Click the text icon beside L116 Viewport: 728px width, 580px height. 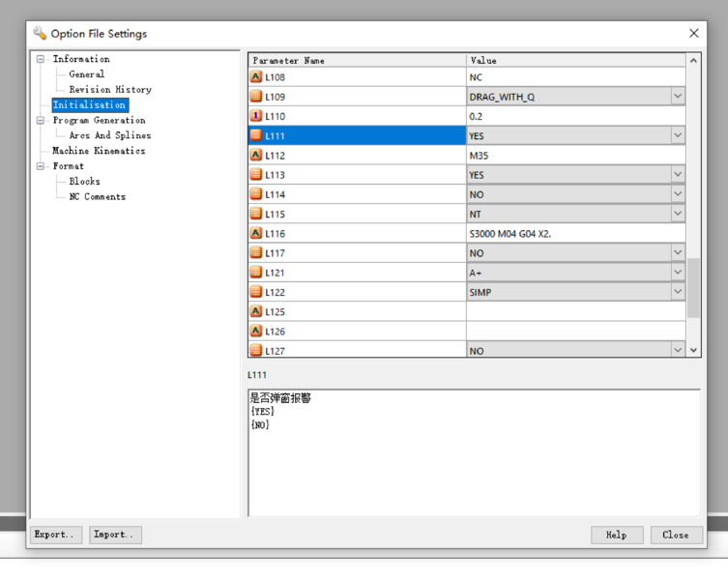point(256,233)
